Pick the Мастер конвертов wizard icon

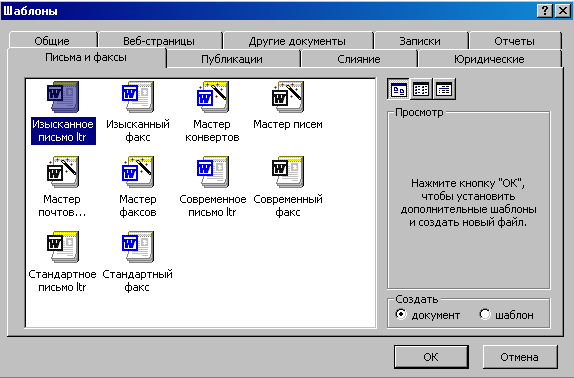pos(213,97)
